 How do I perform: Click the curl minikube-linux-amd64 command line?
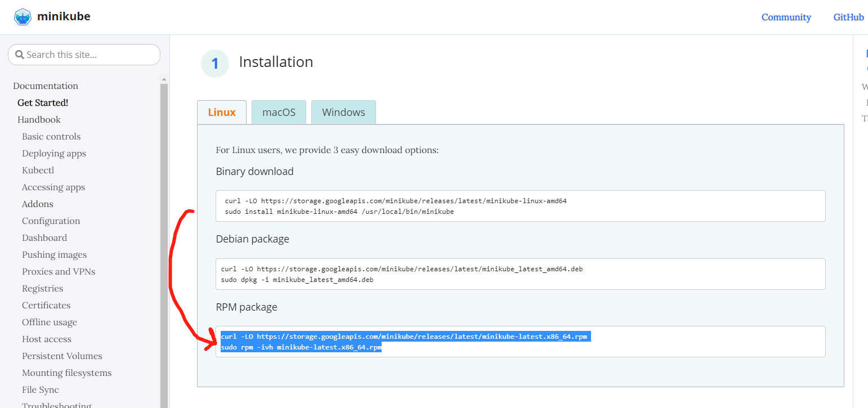(x=396, y=200)
